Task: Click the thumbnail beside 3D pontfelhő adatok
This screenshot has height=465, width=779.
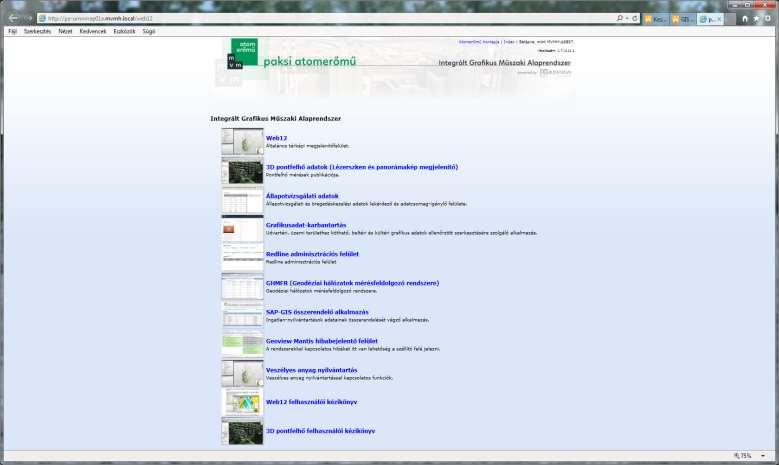Action: [x=242, y=171]
